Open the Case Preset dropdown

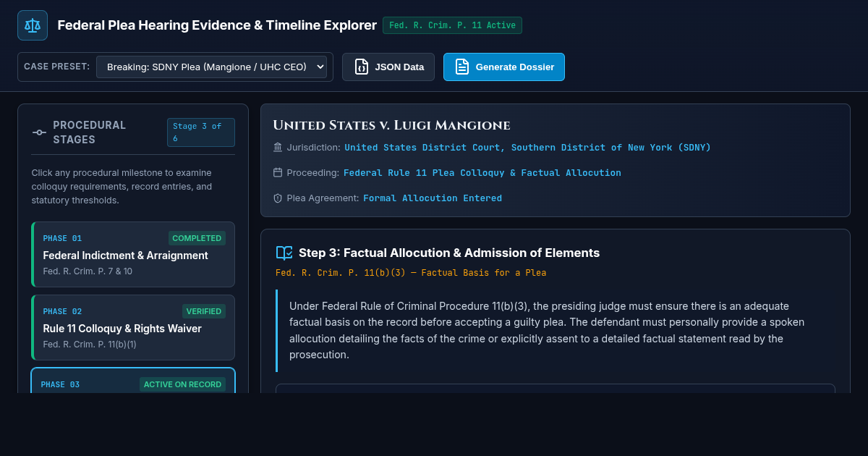[x=211, y=67]
